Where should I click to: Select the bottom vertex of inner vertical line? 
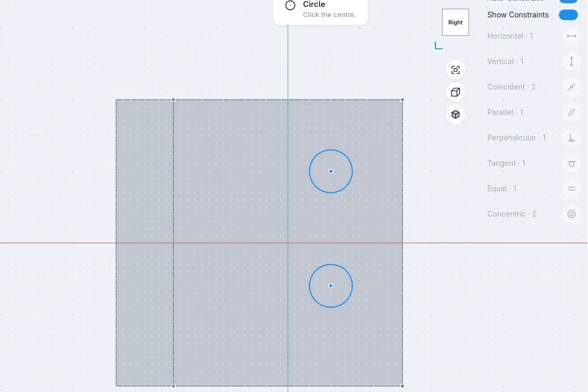[173, 386]
